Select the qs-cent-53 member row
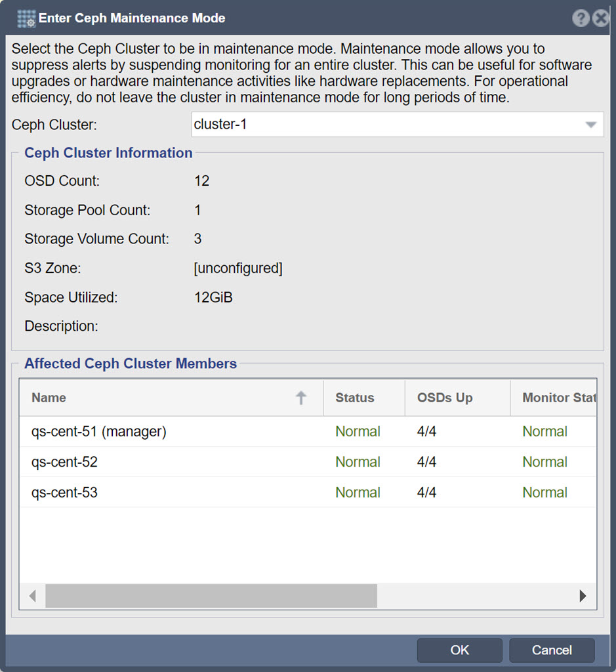 click(308, 492)
